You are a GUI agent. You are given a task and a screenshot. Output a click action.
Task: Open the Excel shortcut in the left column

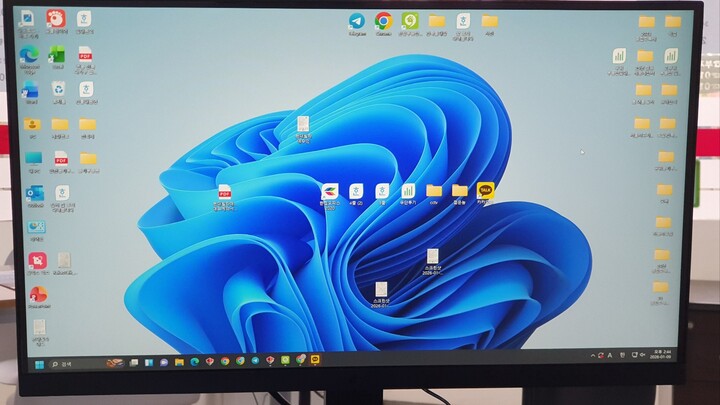58,56
